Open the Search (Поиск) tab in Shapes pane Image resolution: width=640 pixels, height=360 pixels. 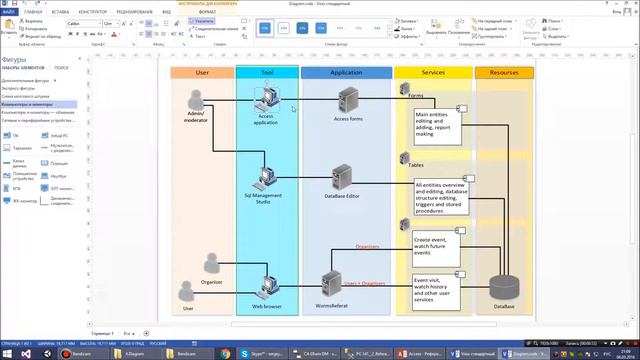coord(61,68)
